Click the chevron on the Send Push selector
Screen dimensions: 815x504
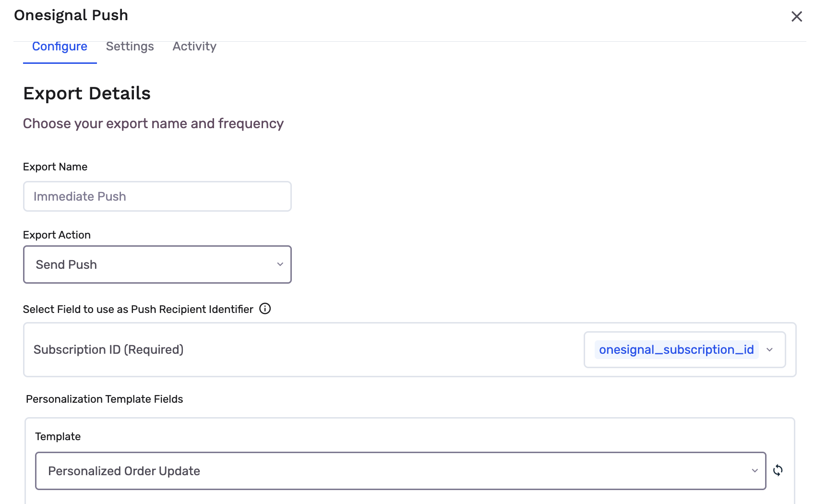[280, 264]
